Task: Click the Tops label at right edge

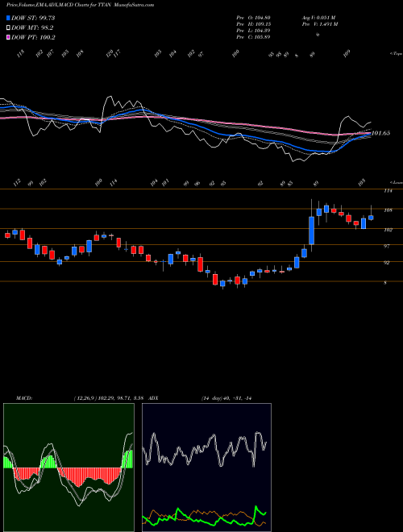Action: [397, 54]
